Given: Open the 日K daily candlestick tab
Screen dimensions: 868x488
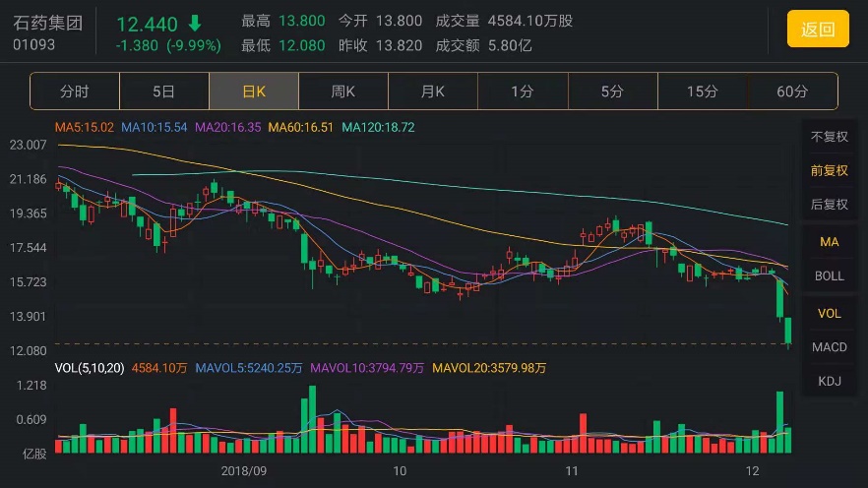Looking at the screenshot, I should tap(254, 91).
